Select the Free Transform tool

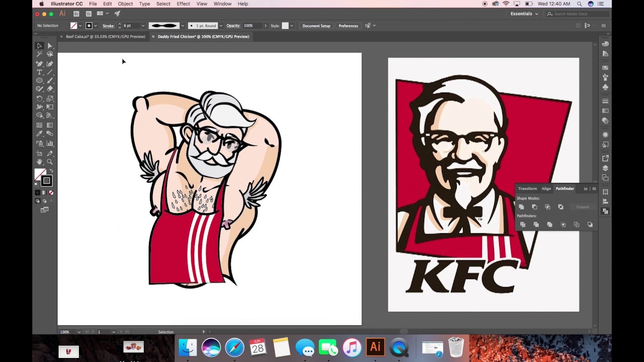click(x=50, y=107)
